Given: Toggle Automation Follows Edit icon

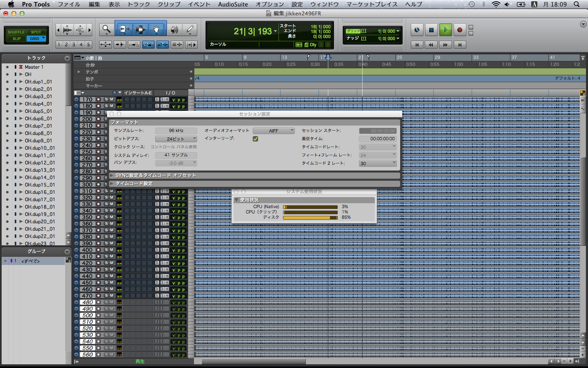Looking at the screenshot, I should coord(148,45).
